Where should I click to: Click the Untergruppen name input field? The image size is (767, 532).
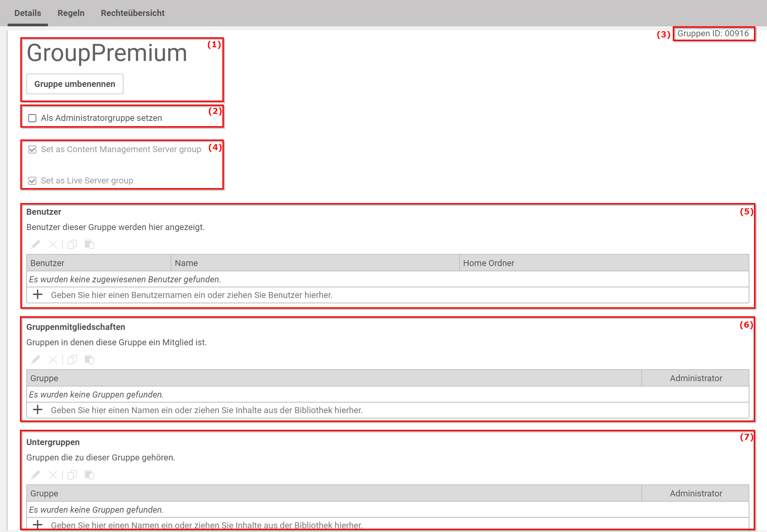coord(207,525)
